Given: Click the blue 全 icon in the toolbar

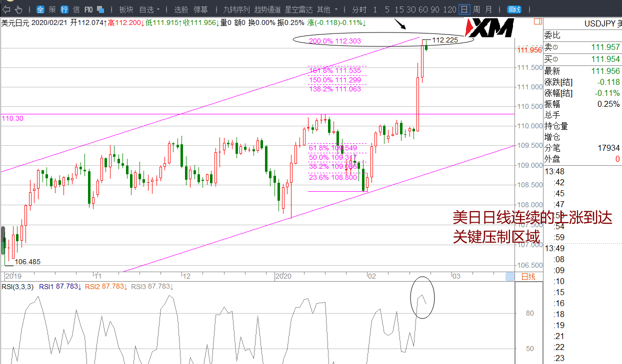Looking at the screenshot, I should [40, 9].
